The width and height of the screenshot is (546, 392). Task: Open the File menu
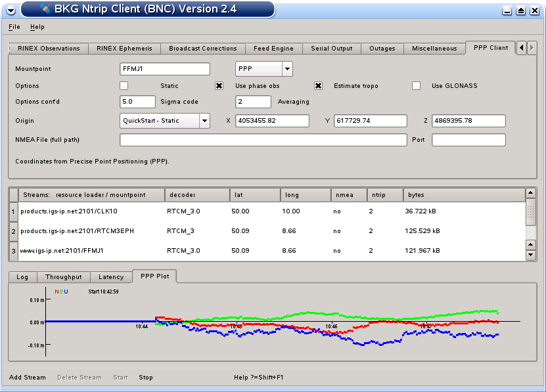[x=14, y=27]
